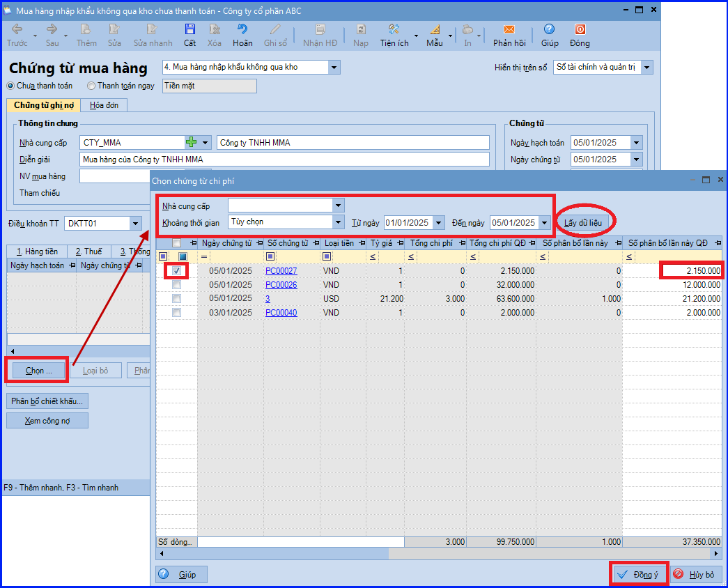Click the Lấy dữ liệu button

click(582, 223)
